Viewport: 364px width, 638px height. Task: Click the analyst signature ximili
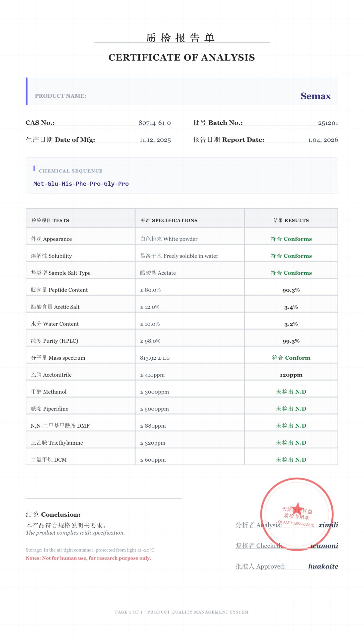pyautogui.click(x=328, y=525)
